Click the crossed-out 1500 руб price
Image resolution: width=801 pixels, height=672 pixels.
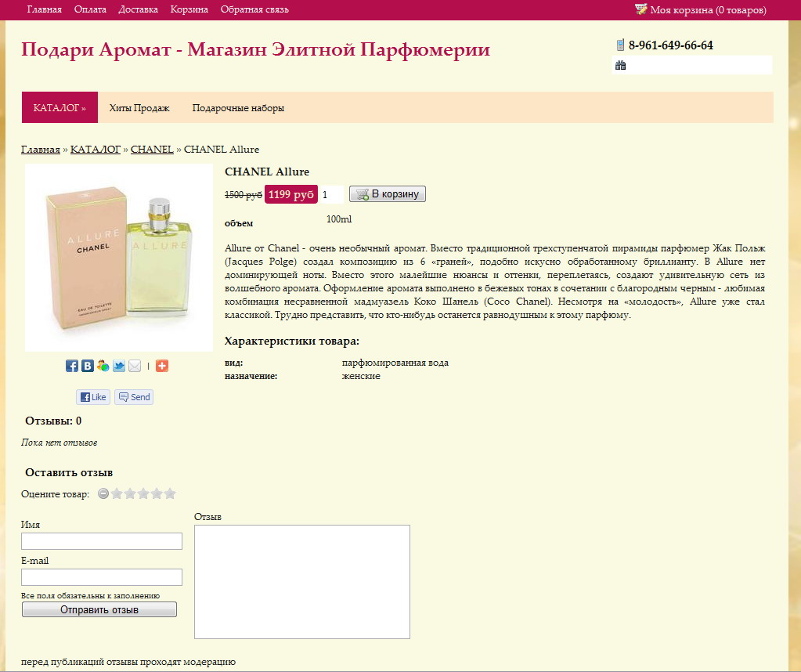pyautogui.click(x=244, y=195)
